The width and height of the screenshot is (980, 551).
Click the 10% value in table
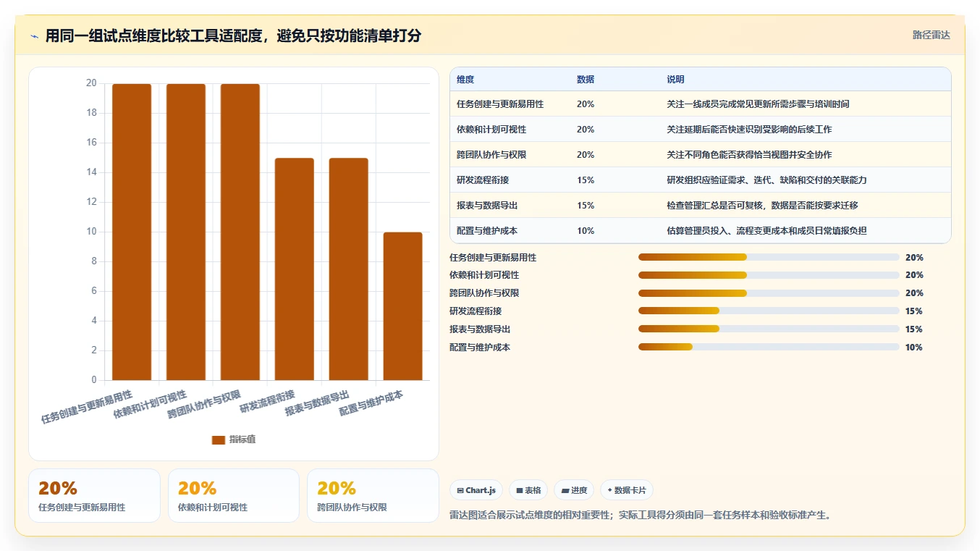(x=586, y=231)
